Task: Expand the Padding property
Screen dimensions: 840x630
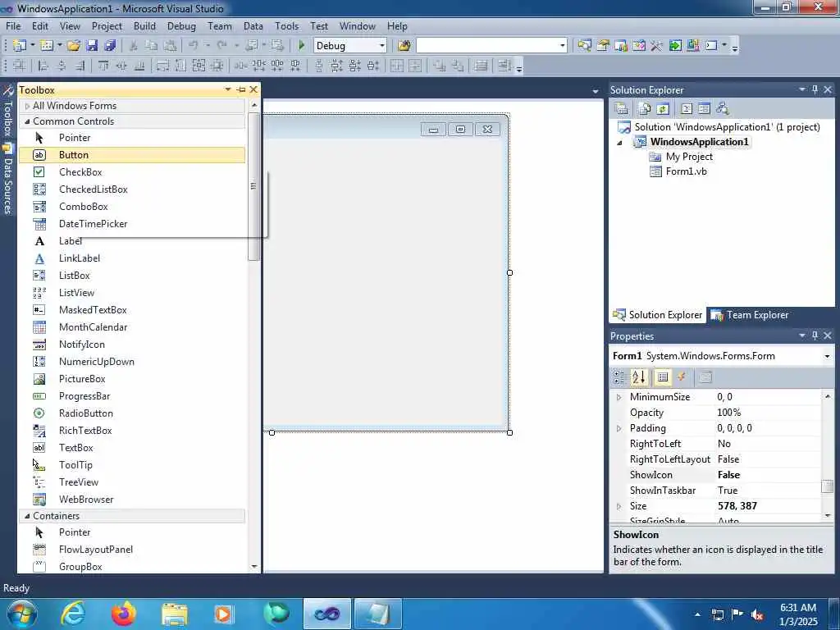Action: click(619, 428)
